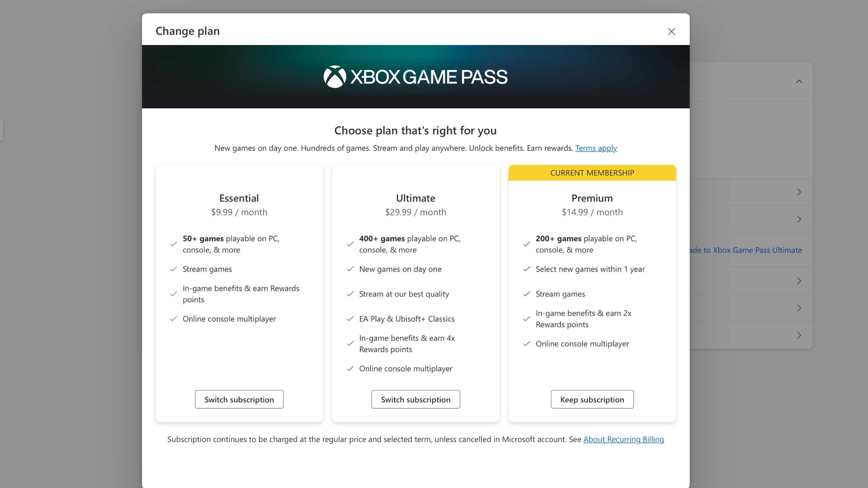Image resolution: width=868 pixels, height=488 pixels.
Task: Click Switch subscription under Ultimate plan
Action: coord(415,399)
